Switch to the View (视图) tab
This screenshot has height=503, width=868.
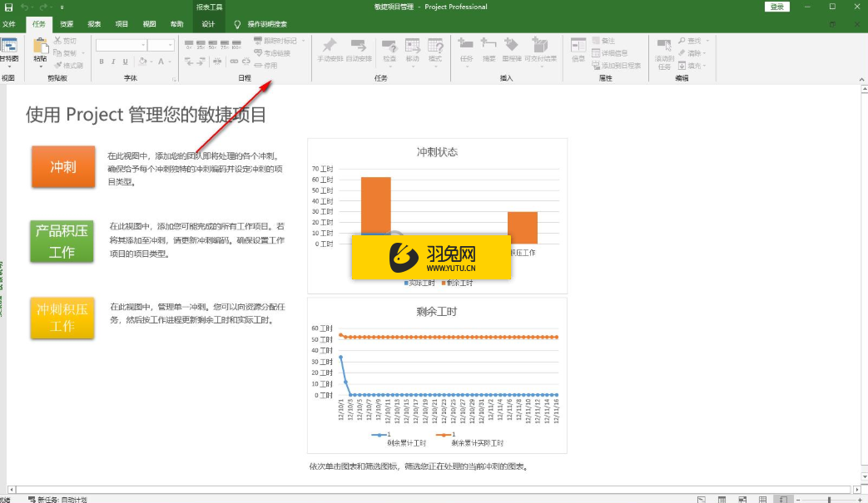point(150,24)
